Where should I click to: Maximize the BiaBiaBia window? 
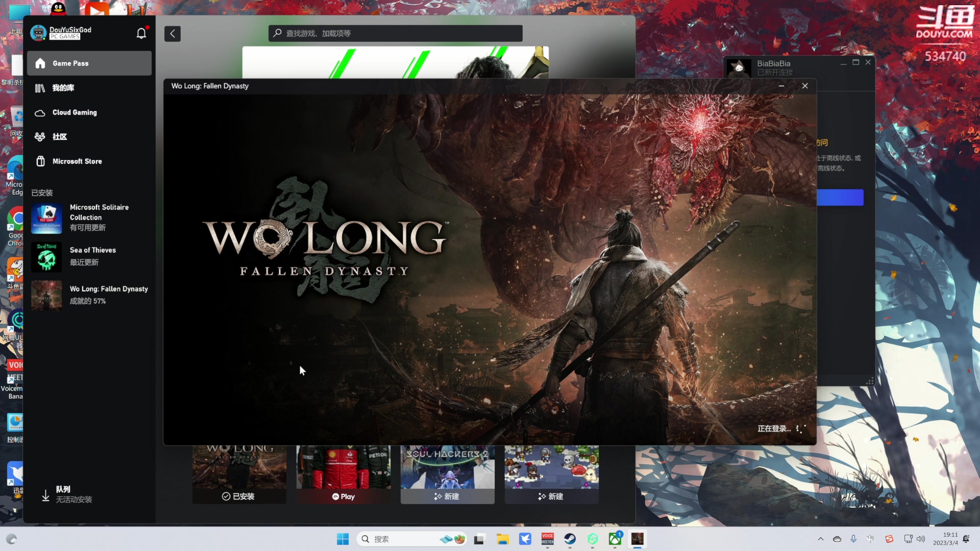coord(855,62)
